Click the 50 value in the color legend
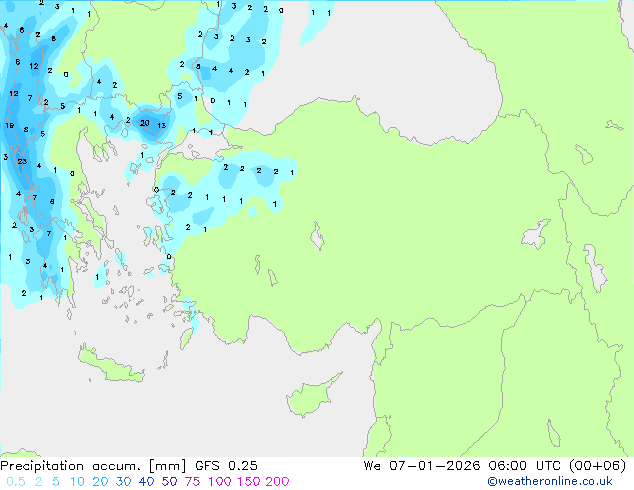Viewport: 634px width, 490px height. tap(169, 482)
